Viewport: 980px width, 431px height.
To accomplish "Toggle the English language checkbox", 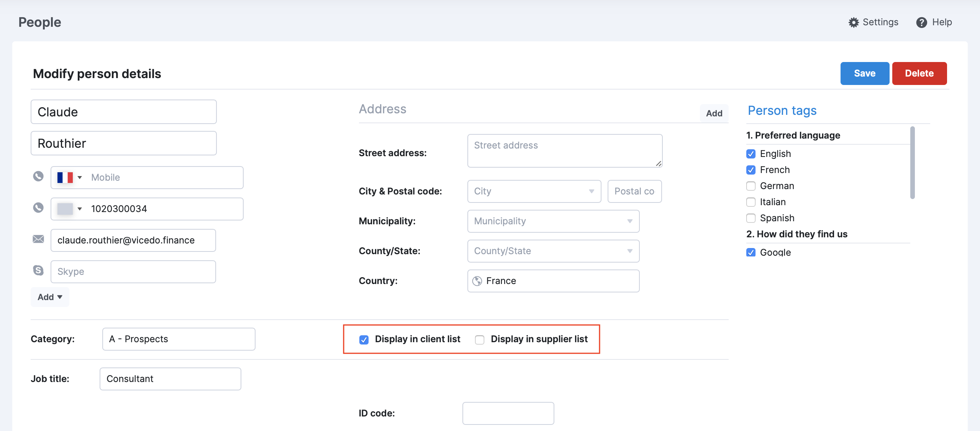I will point(751,154).
